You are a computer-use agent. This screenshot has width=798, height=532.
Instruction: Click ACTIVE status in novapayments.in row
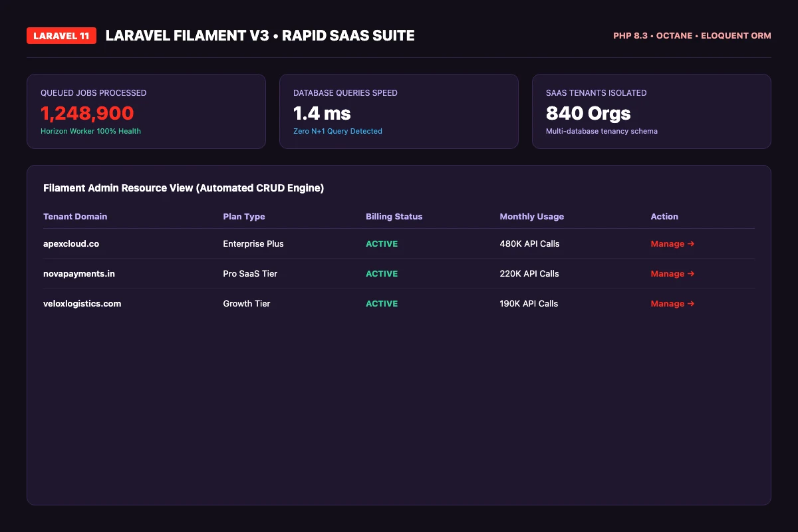(x=382, y=274)
